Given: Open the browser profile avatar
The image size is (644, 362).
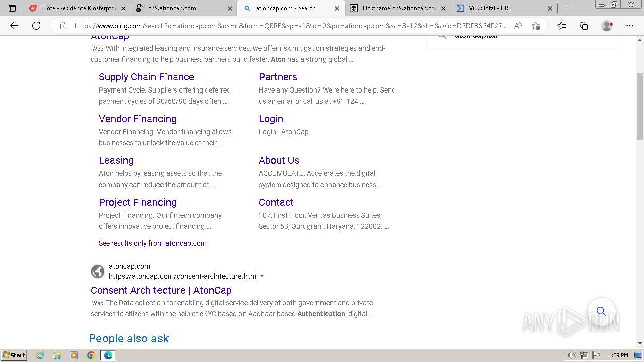Looking at the screenshot, I should click(607, 26).
